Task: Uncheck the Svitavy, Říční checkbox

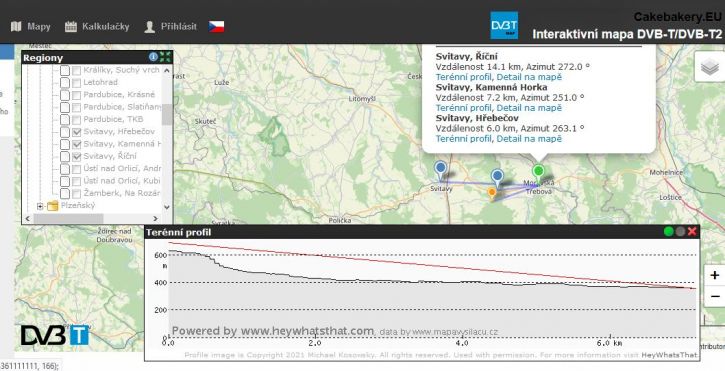Action: pos(77,156)
